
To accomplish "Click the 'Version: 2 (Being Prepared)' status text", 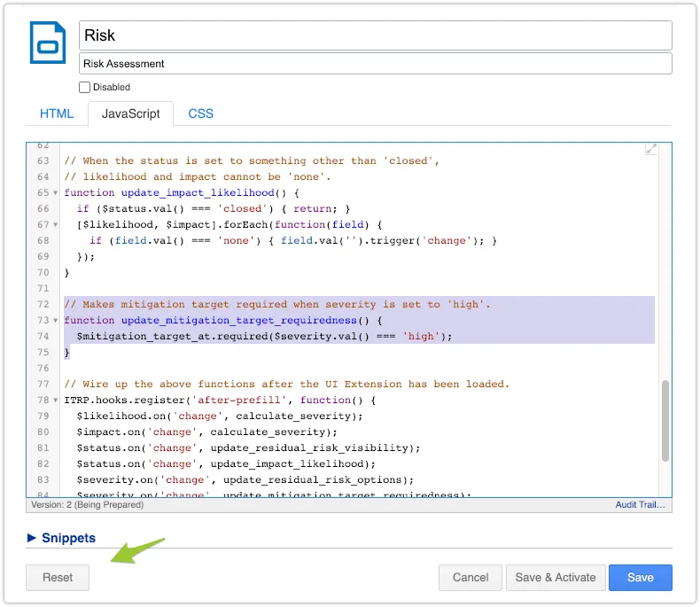I will click(x=88, y=505).
